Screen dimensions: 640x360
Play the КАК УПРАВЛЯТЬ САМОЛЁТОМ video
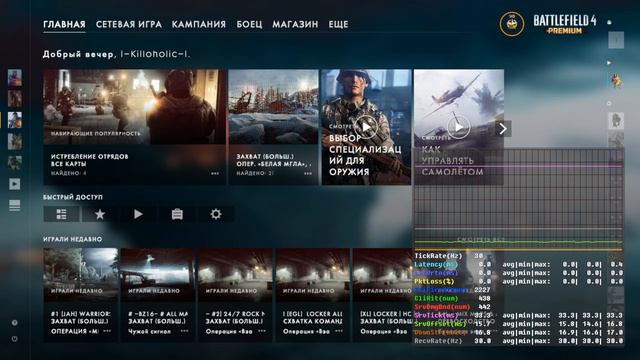pyautogui.click(x=458, y=127)
